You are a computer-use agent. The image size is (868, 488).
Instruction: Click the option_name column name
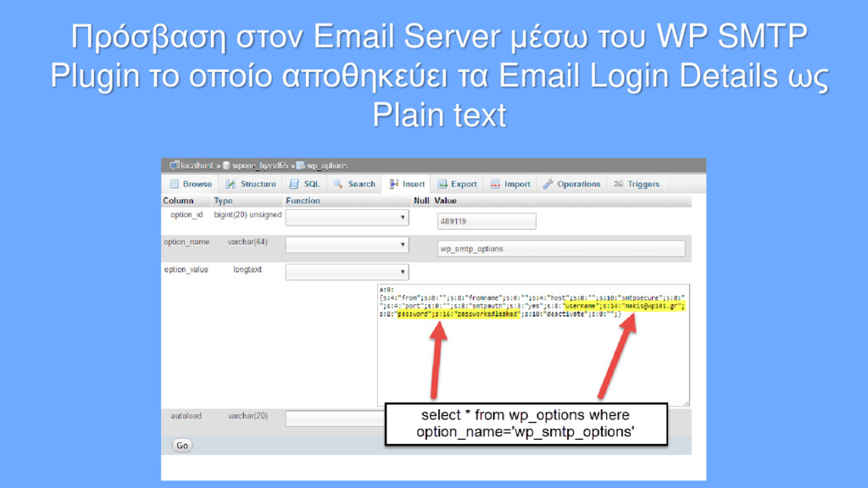[x=186, y=241]
